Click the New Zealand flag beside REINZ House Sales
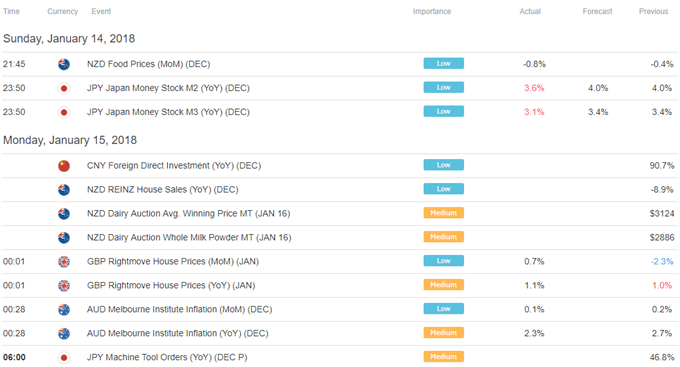This screenshot has height=367, width=680. [x=64, y=190]
